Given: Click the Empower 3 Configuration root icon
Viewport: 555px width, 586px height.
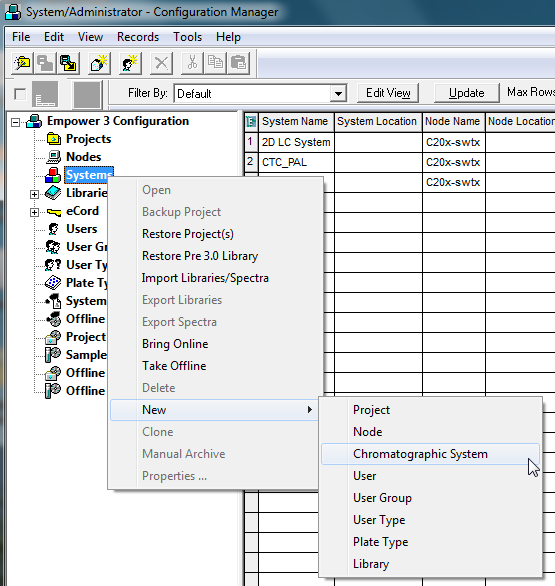Looking at the screenshot, I should pyautogui.click(x=34, y=121).
